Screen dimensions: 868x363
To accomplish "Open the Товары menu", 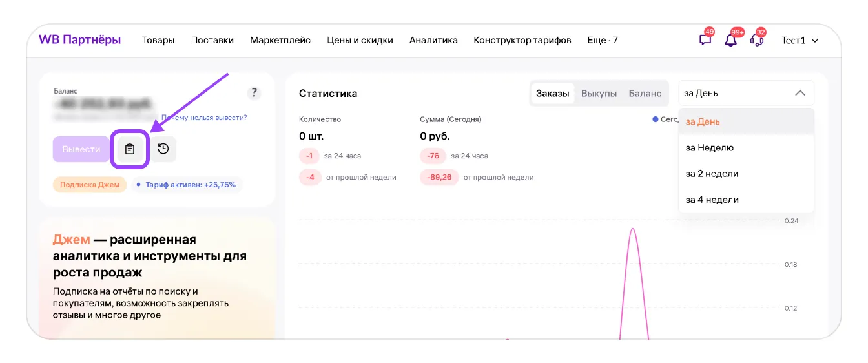I will (158, 40).
